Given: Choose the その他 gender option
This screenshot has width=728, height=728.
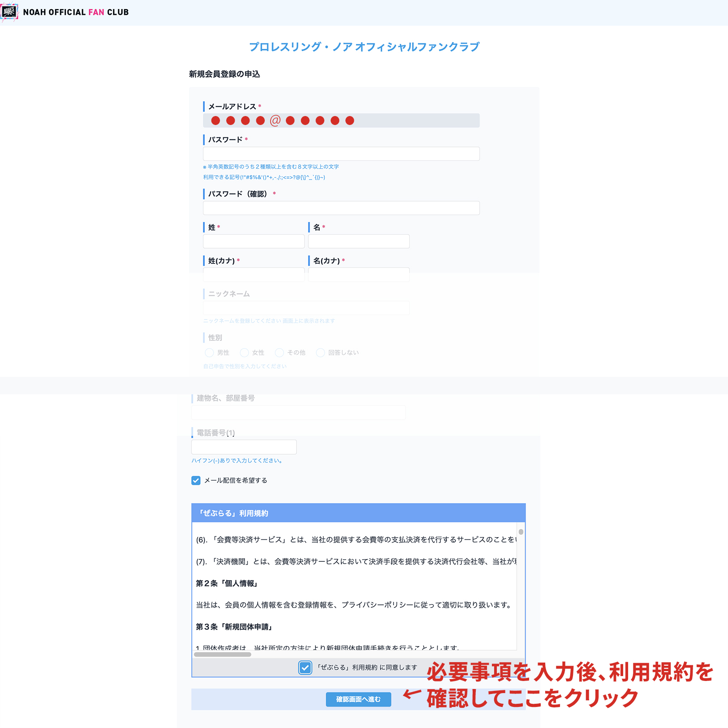Looking at the screenshot, I should 279,353.
